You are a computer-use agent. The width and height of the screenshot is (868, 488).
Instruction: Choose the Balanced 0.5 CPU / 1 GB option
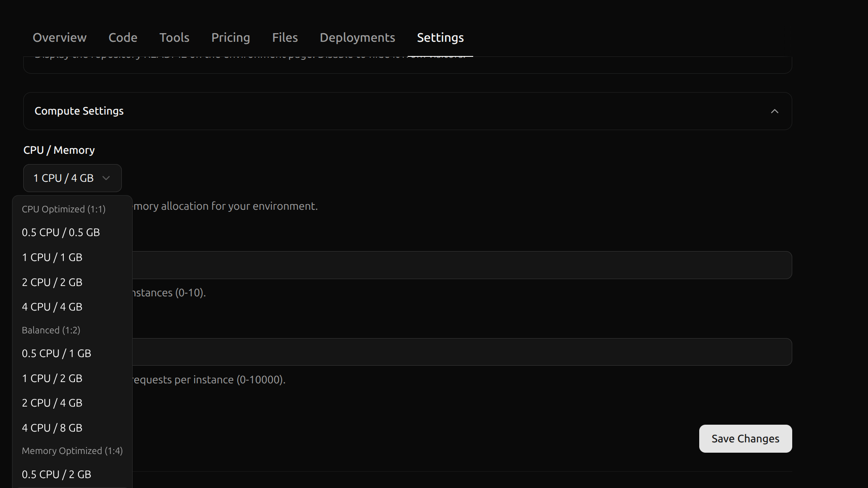(56, 353)
